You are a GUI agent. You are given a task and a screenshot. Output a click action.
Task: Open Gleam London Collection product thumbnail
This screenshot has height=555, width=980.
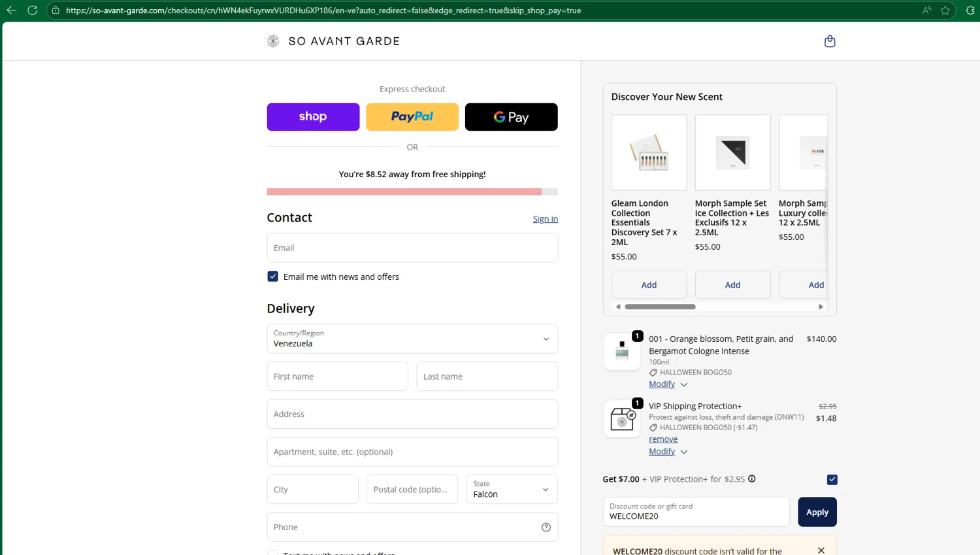click(649, 152)
